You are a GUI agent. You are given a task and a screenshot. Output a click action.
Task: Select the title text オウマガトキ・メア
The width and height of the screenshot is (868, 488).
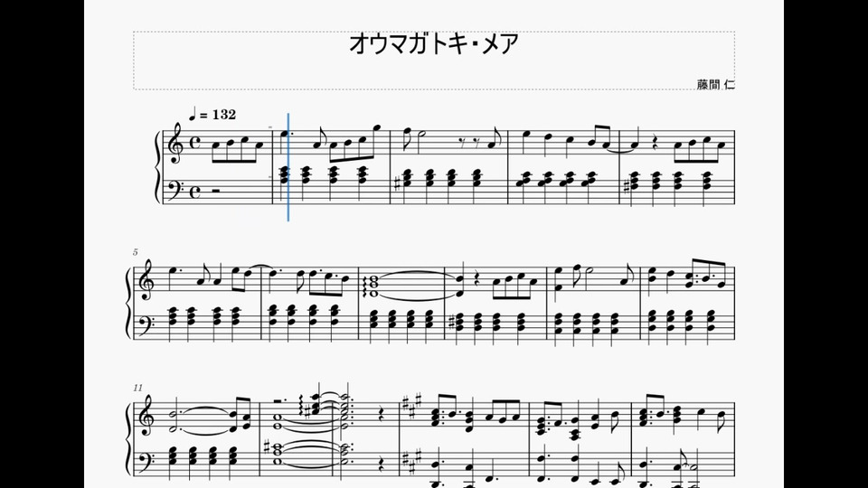coord(434,44)
